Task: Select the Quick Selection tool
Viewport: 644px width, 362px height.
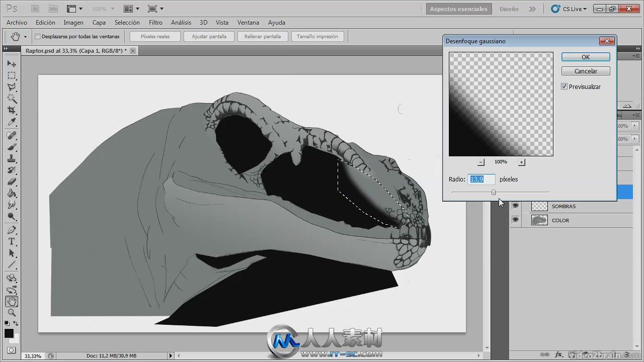Action: pos(12,99)
